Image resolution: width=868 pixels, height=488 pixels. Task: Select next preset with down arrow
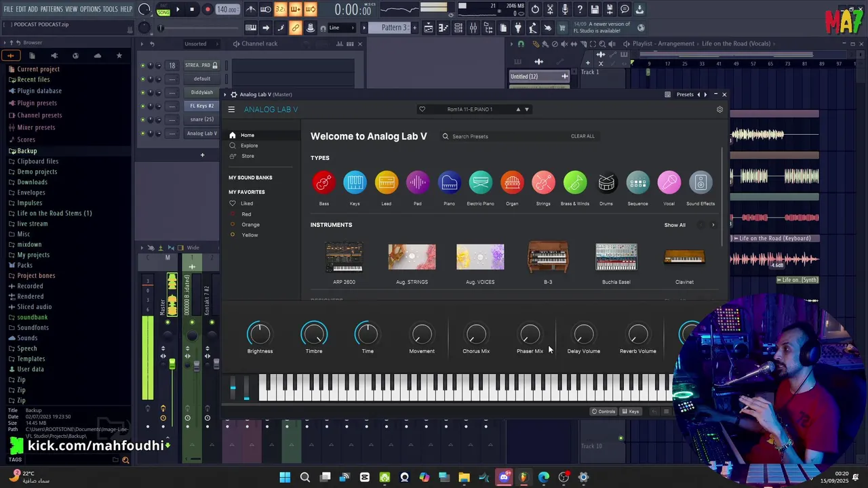click(527, 109)
